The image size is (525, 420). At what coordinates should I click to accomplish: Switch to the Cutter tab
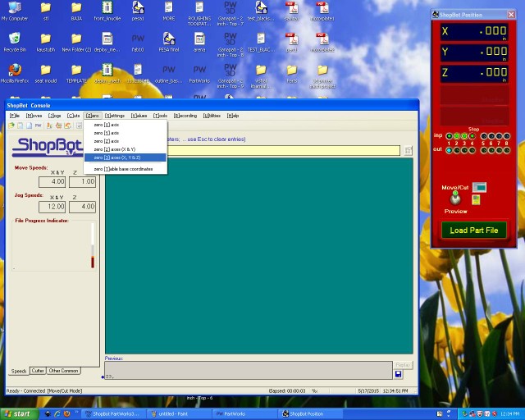click(38, 371)
